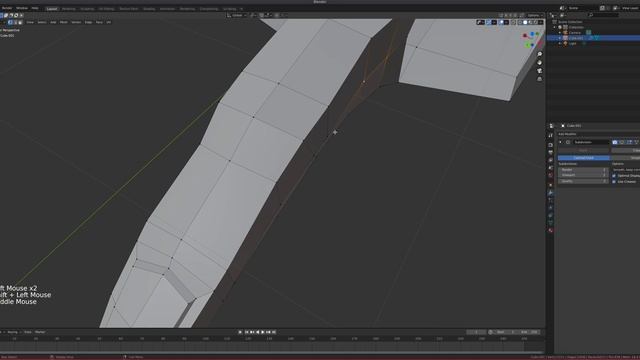
Task: Toggle Use Creases checkbox
Action: [614, 181]
